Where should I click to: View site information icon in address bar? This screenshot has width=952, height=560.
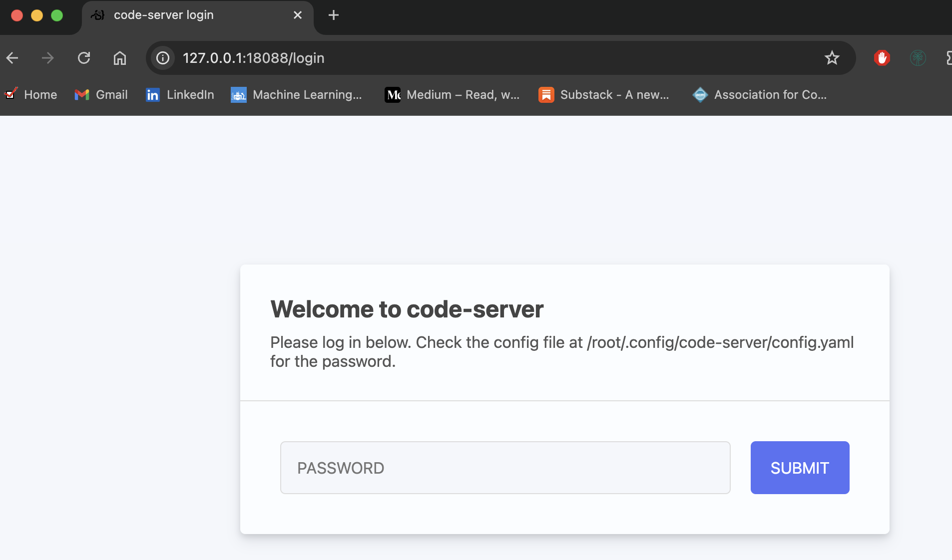tap(163, 58)
